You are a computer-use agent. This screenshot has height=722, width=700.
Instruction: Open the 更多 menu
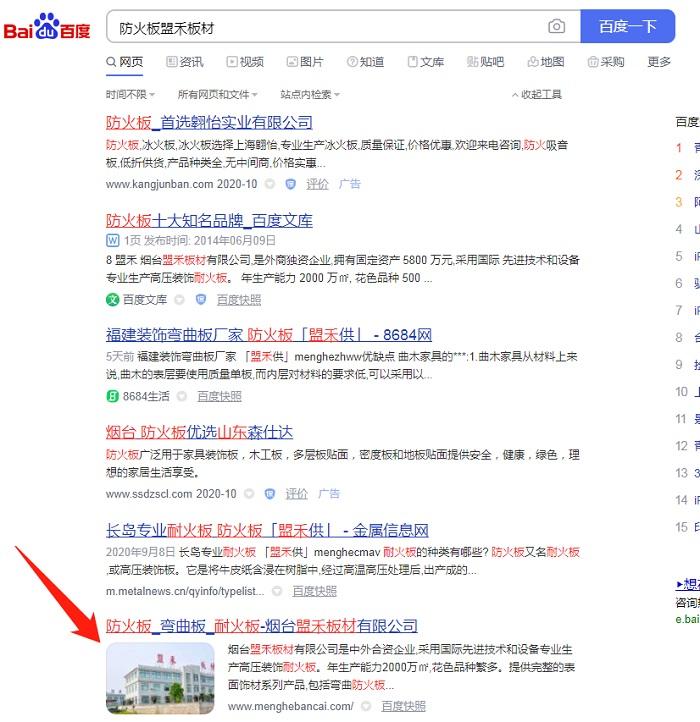point(659,62)
